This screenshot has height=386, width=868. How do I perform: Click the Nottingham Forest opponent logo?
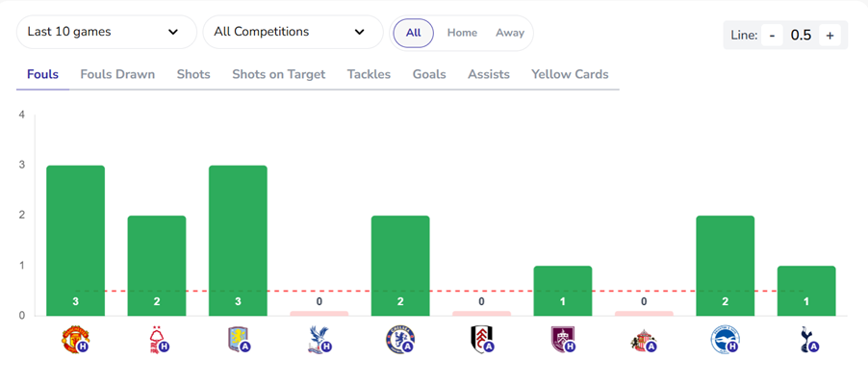[155, 339]
